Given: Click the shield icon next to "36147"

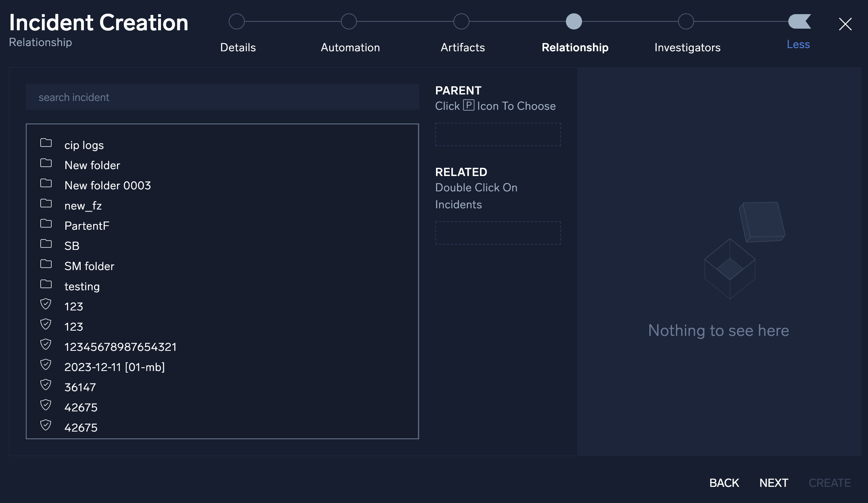Looking at the screenshot, I should coord(46,385).
